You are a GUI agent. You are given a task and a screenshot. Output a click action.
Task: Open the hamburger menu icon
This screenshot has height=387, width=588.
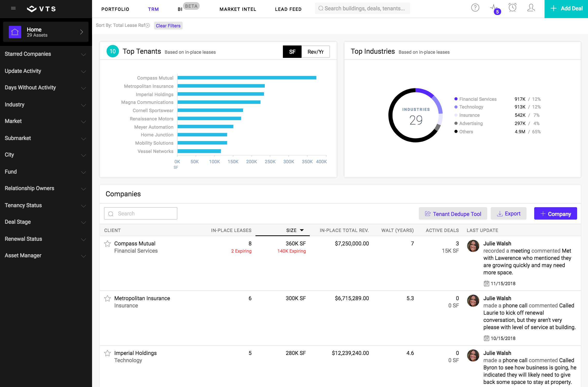13,9
